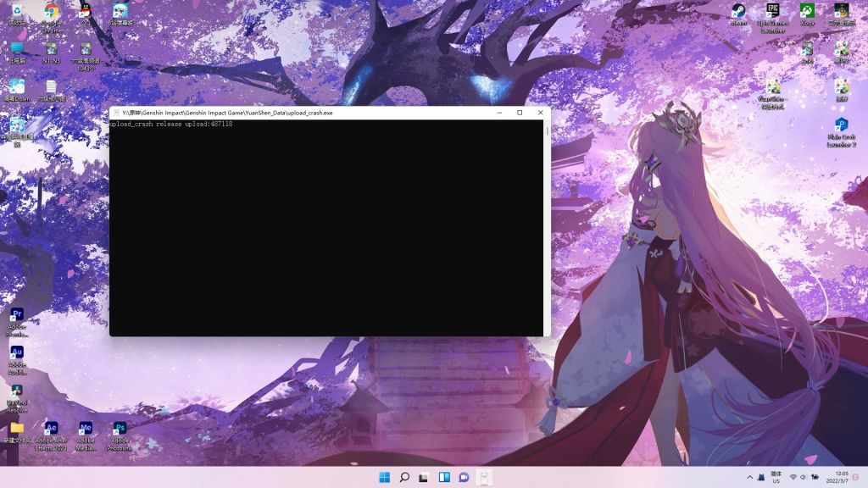Open the Chat taskbar icon
The image size is (868, 488).
point(464,477)
